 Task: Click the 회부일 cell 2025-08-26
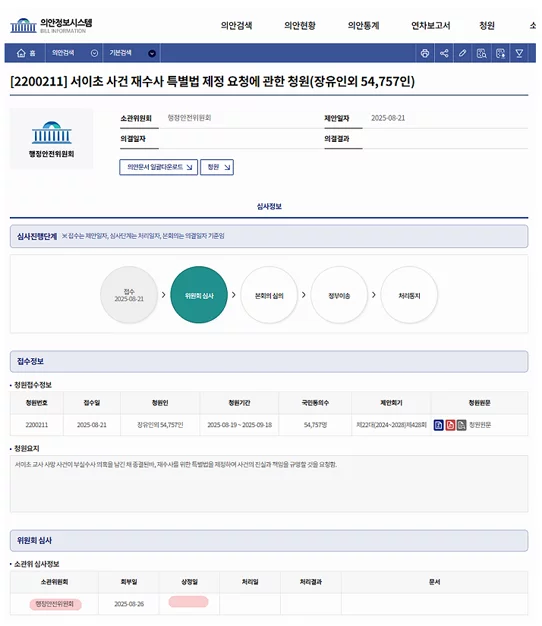coord(129,604)
